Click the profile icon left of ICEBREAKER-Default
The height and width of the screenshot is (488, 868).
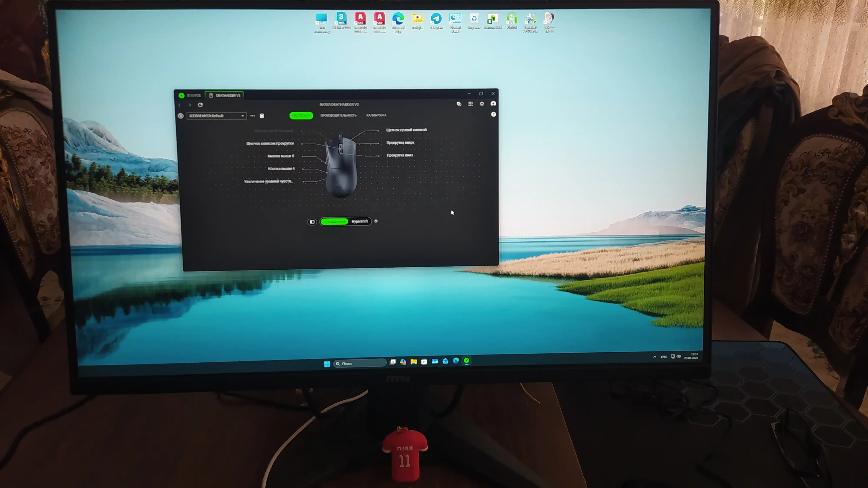[x=181, y=116]
